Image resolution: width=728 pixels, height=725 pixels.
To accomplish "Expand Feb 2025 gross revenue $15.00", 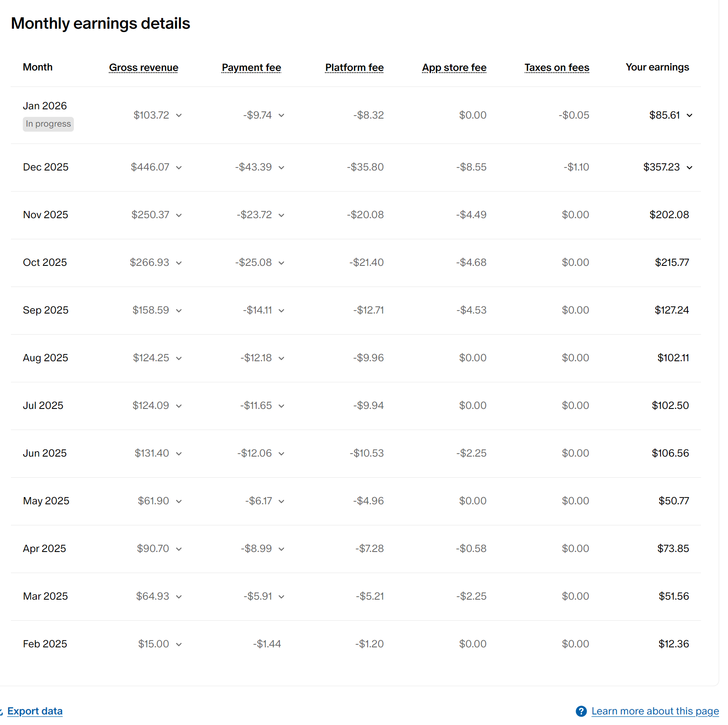I will [x=179, y=644].
